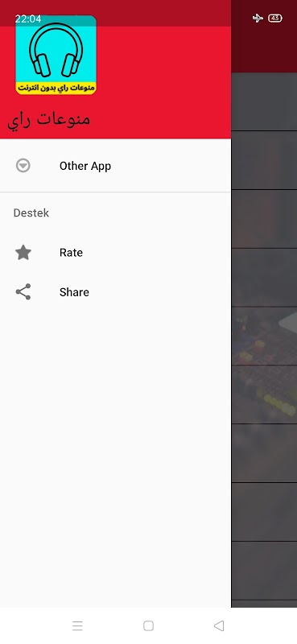Go back using the triangle nav button
Screen dimensions: 297x644
click(219, 625)
